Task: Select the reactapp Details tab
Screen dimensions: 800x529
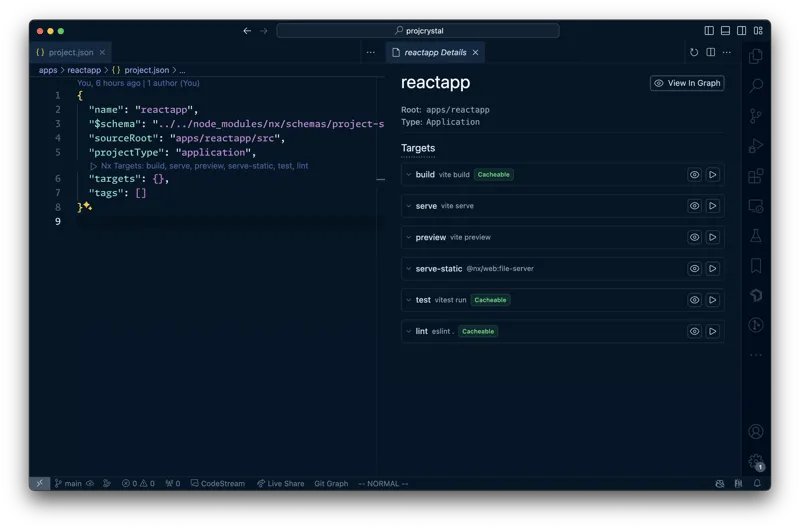Action: pyautogui.click(x=435, y=52)
